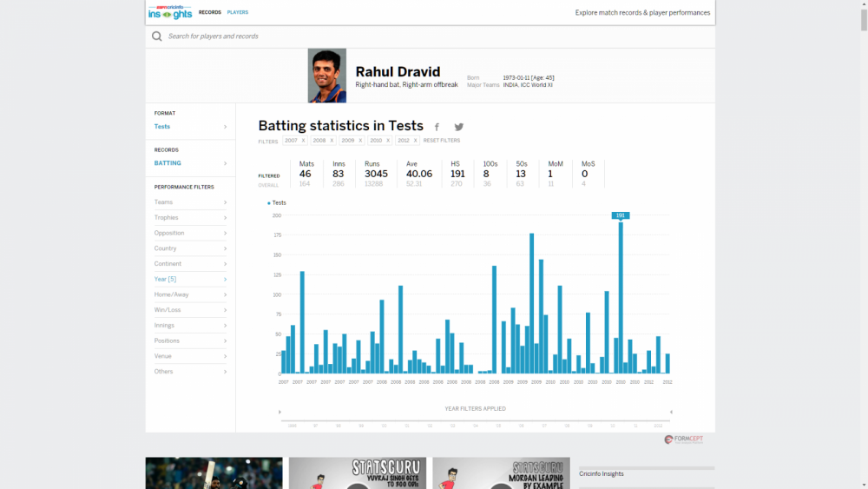The width and height of the screenshot is (868, 489).
Task: Click the year range timeline slider
Action: pos(476,421)
